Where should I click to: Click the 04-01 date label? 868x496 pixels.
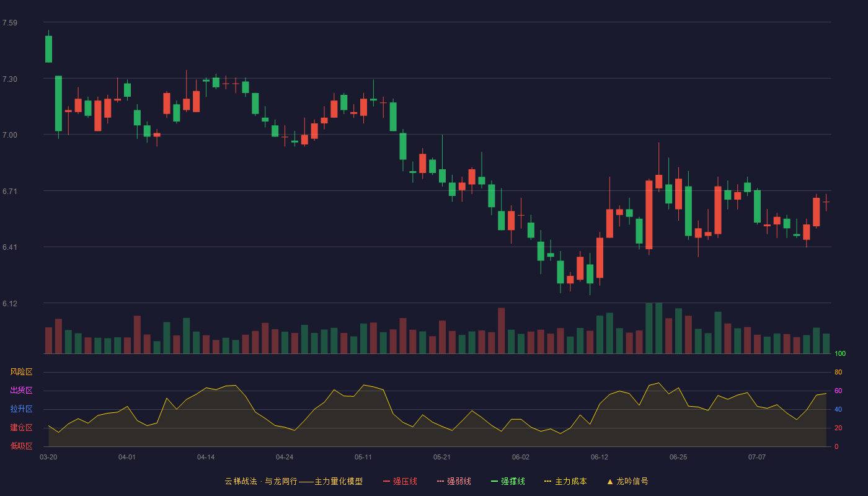pyautogui.click(x=127, y=457)
